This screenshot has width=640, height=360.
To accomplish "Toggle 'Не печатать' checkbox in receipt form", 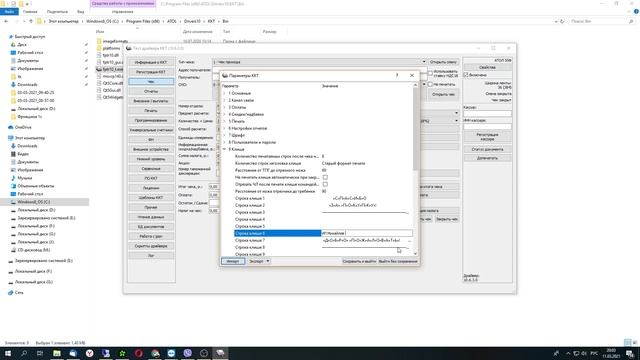I will tap(430, 84).
